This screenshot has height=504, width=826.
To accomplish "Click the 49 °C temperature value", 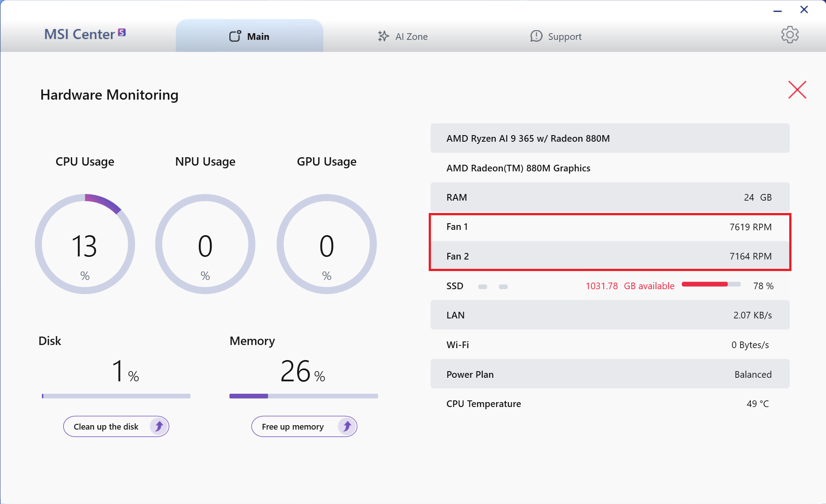I will click(758, 403).
